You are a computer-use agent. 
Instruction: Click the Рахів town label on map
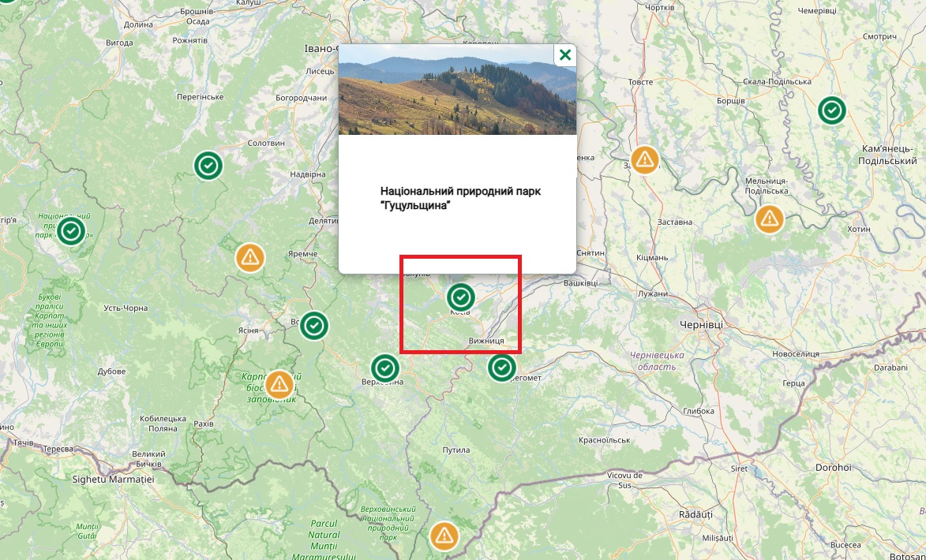click(203, 424)
